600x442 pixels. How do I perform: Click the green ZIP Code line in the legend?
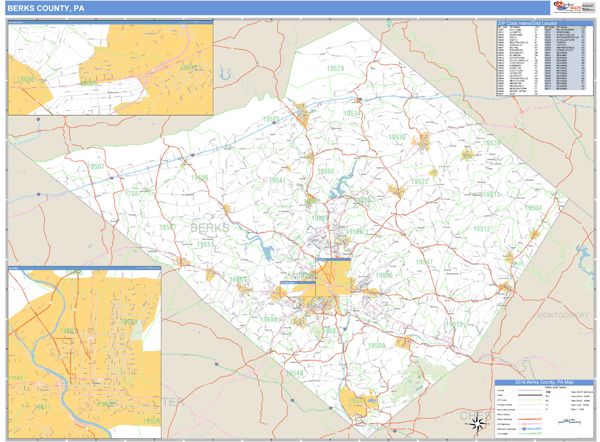tap(530, 400)
